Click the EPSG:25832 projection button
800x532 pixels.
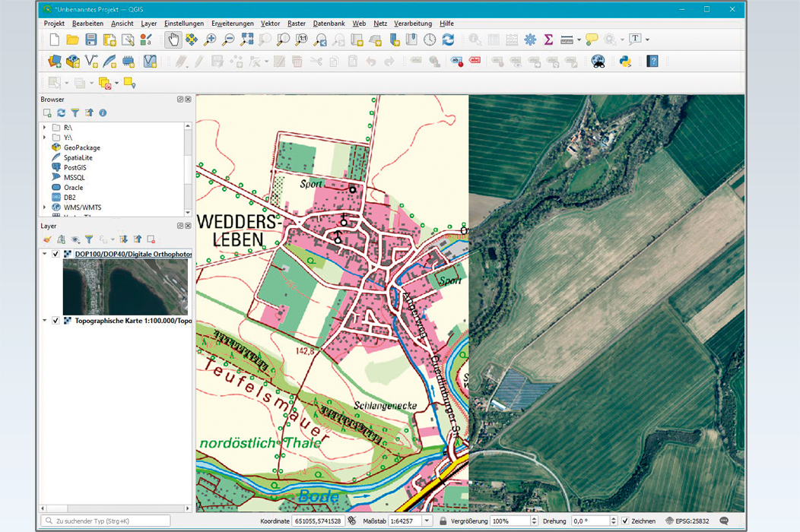tap(689, 521)
